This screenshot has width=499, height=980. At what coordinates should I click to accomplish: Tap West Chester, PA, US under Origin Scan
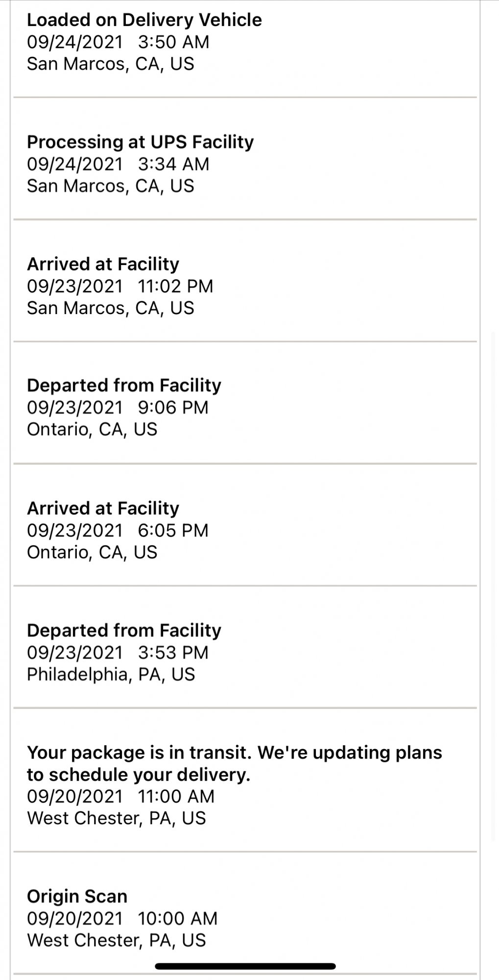pos(117,940)
